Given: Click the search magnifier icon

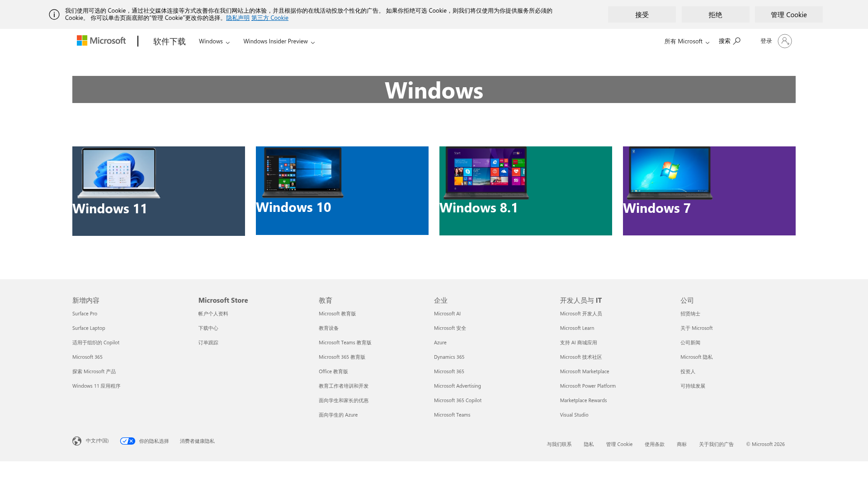Looking at the screenshot, I should [736, 41].
